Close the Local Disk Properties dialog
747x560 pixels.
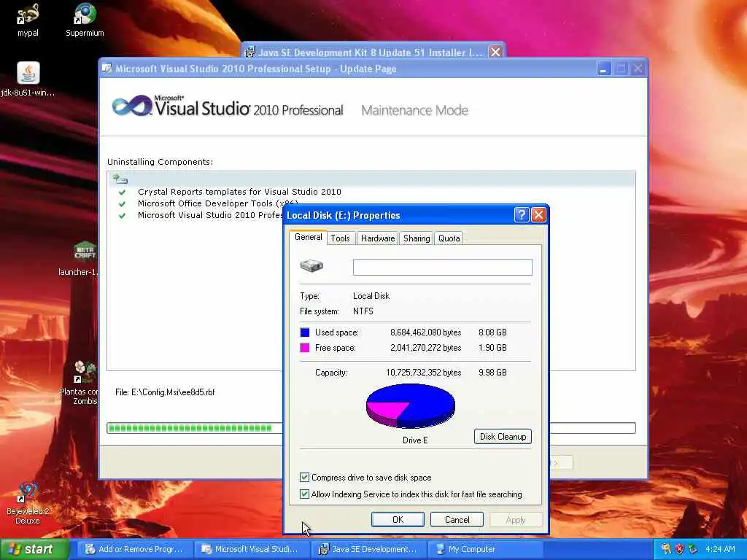(x=538, y=215)
